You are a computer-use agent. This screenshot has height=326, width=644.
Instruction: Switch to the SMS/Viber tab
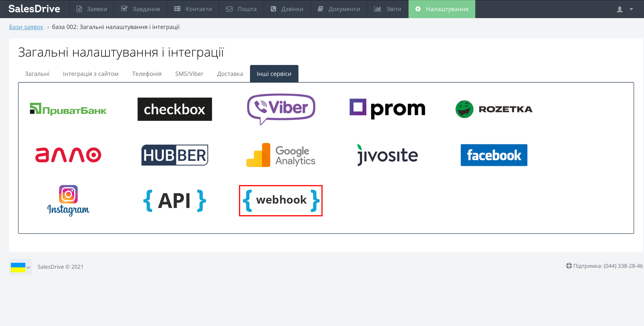(189, 74)
